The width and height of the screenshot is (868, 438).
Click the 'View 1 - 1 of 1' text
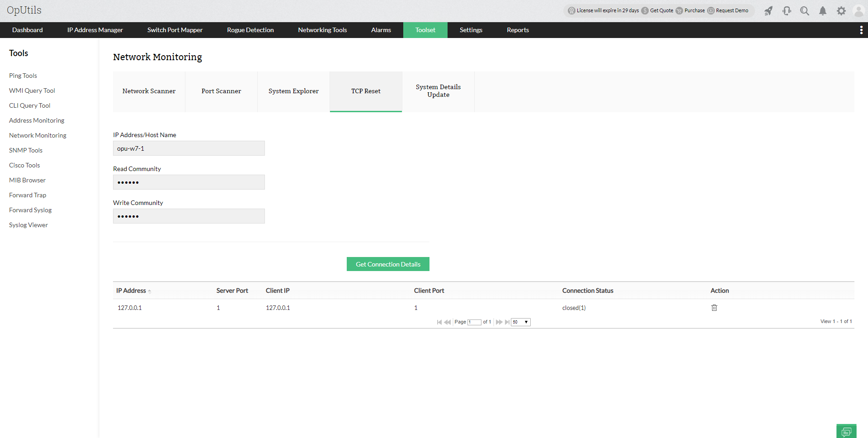[836, 321]
